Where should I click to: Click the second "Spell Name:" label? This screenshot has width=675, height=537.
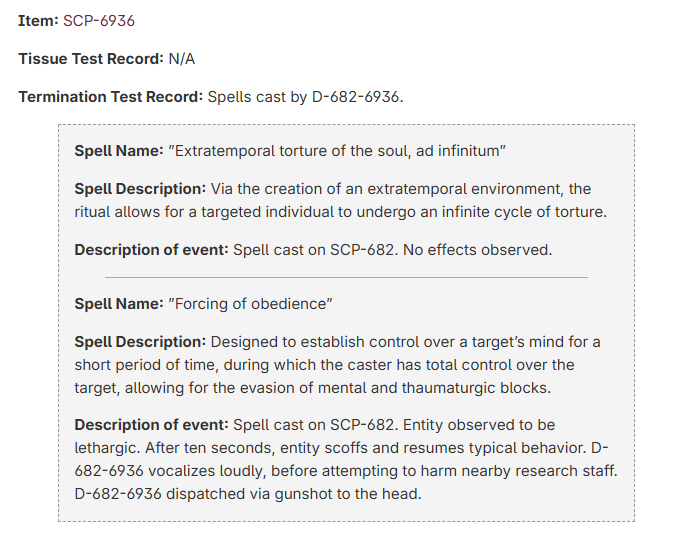point(119,303)
